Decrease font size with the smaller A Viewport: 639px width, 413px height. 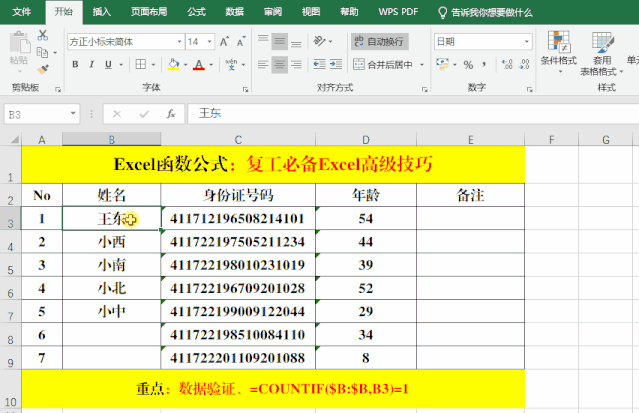pyautogui.click(x=241, y=42)
